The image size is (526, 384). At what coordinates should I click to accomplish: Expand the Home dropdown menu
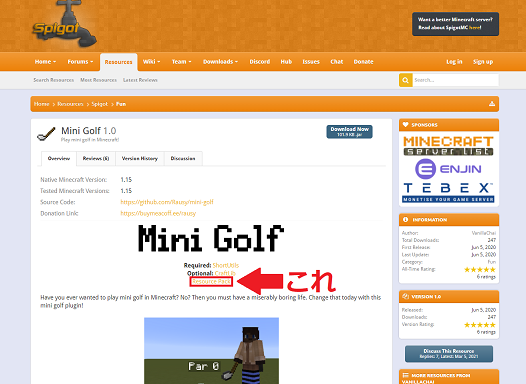(x=45, y=62)
